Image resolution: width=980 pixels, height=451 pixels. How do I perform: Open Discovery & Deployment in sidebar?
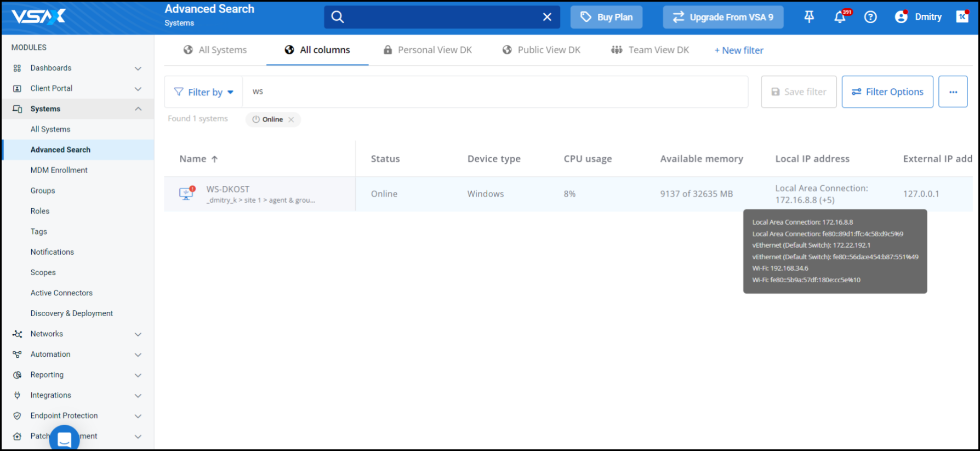tap(72, 313)
